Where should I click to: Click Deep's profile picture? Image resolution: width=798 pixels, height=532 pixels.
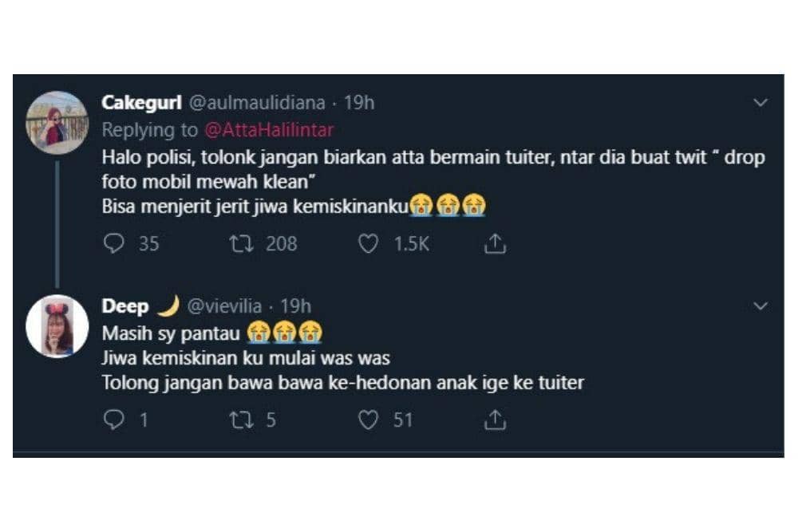point(57,324)
